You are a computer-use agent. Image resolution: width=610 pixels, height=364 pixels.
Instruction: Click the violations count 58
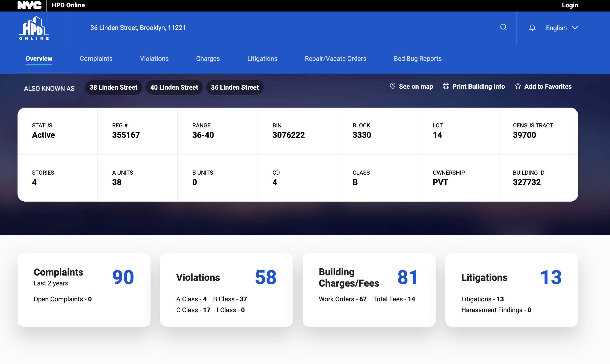click(266, 277)
